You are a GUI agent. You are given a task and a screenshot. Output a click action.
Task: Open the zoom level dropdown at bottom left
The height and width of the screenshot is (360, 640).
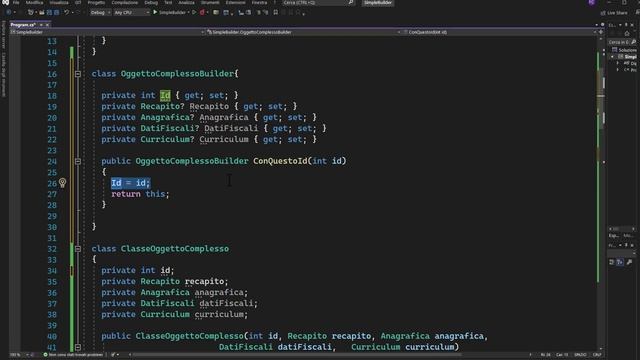pyautogui.click(x=20, y=355)
